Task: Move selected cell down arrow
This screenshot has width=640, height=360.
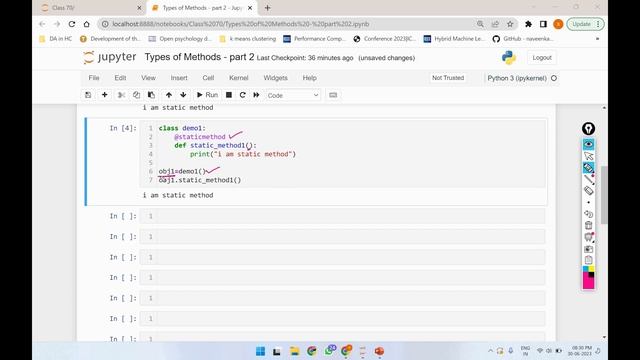Action: (x=183, y=95)
